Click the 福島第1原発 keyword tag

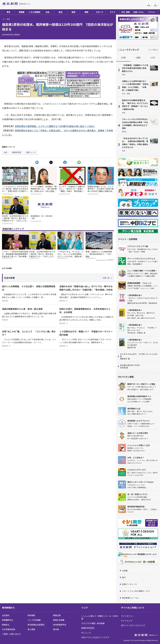point(17,152)
